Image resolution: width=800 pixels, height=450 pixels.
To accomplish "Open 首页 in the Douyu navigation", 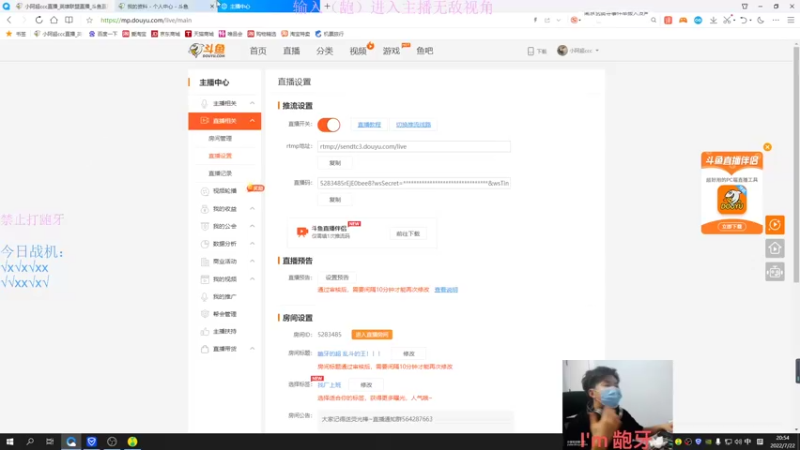I will (x=258, y=51).
